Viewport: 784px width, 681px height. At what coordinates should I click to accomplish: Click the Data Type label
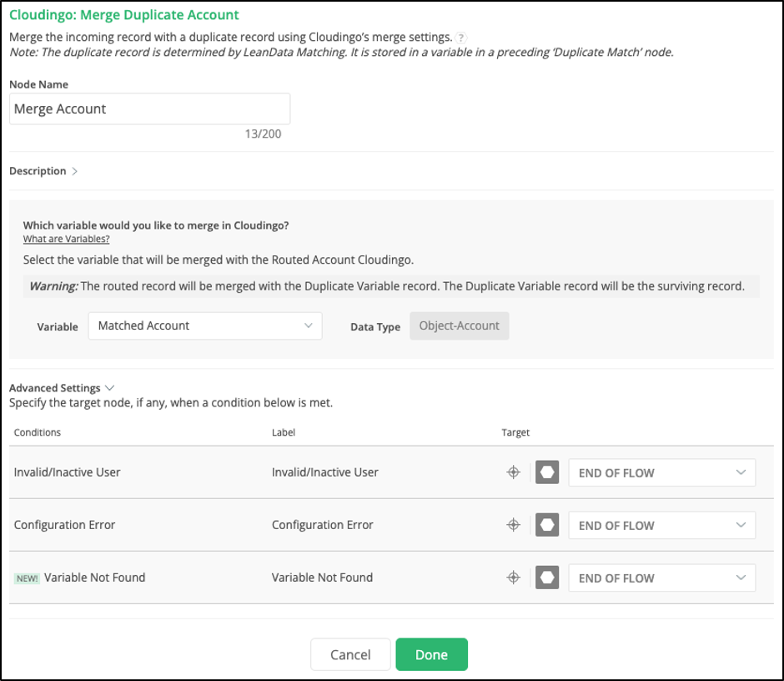coord(375,327)
